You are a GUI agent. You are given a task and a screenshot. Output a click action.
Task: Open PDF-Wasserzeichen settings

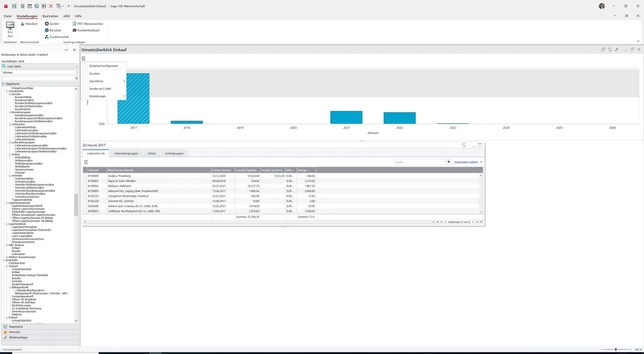(87, 24)
